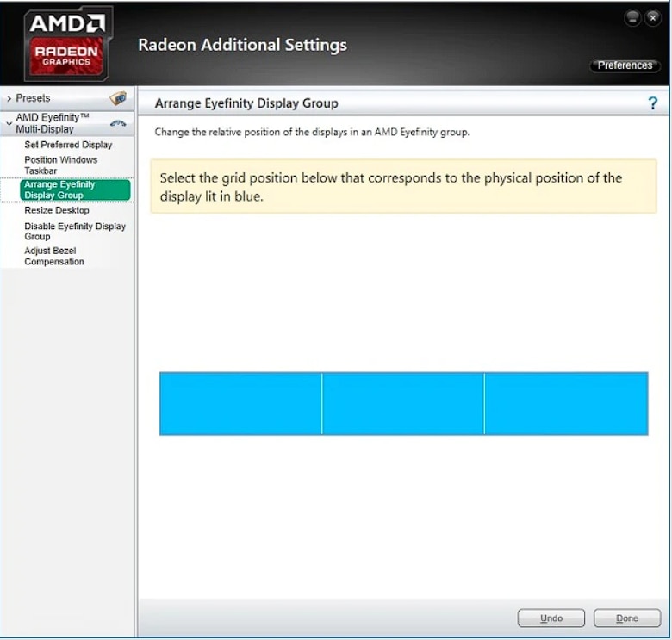Select the middle blue grid position
The height and width of the screenshot is (640, 672).
(x=403, y=403)
